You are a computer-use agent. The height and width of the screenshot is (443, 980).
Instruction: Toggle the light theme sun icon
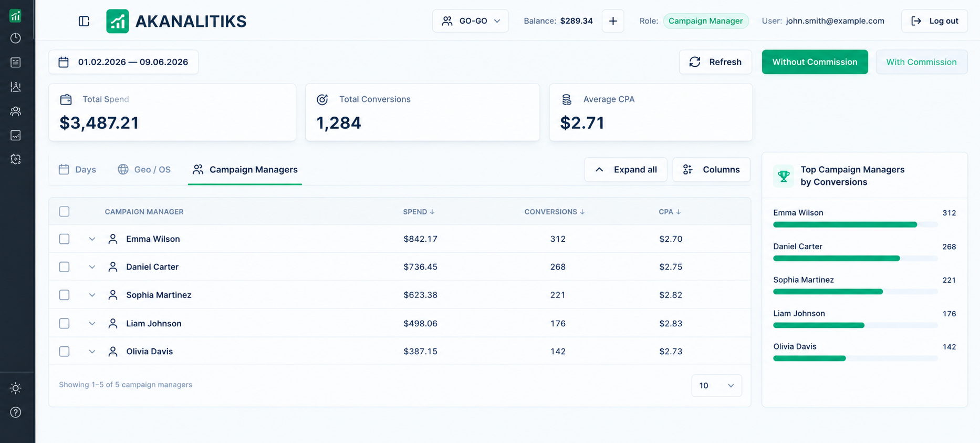coord(16,388)
